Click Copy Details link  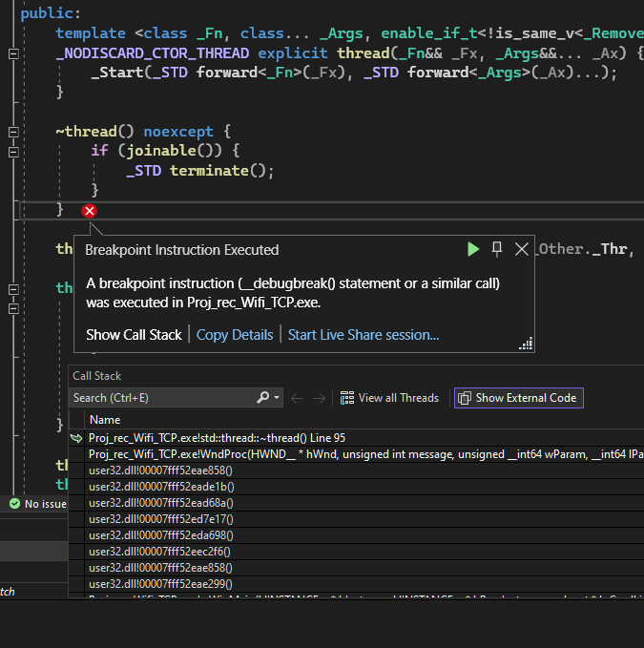pyautogui.click(x=235, y=335)
